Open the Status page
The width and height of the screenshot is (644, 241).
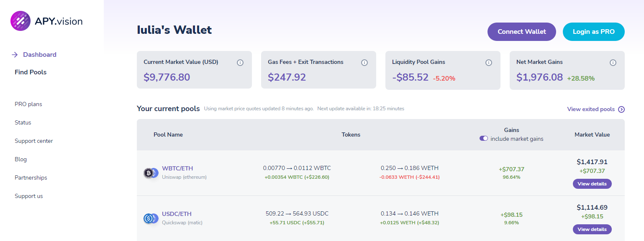23,122
